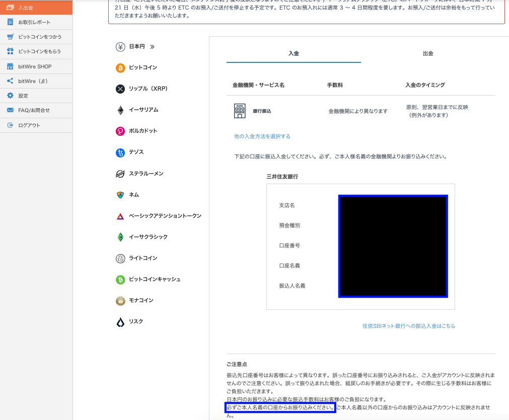509x420 pixels.
Task: Open 住信SBIネット銀行への振込入金はこちら link
Action: click(x=409, y=325)
